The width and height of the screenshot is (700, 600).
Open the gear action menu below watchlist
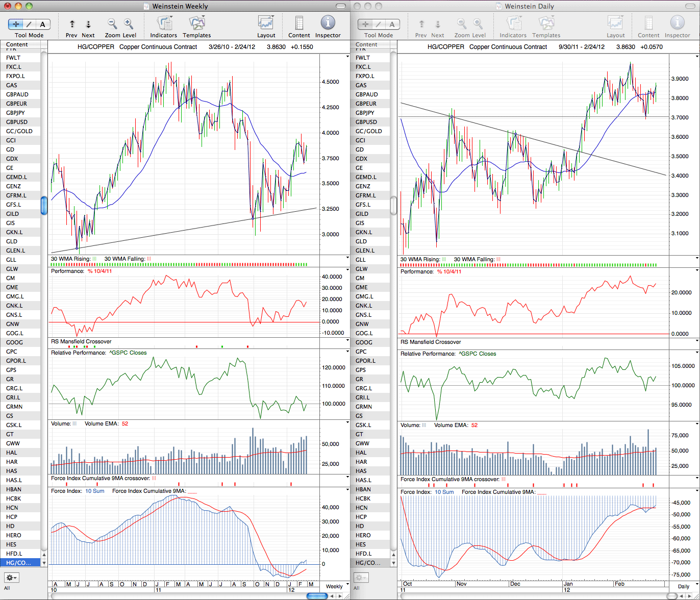coord(12,578)
